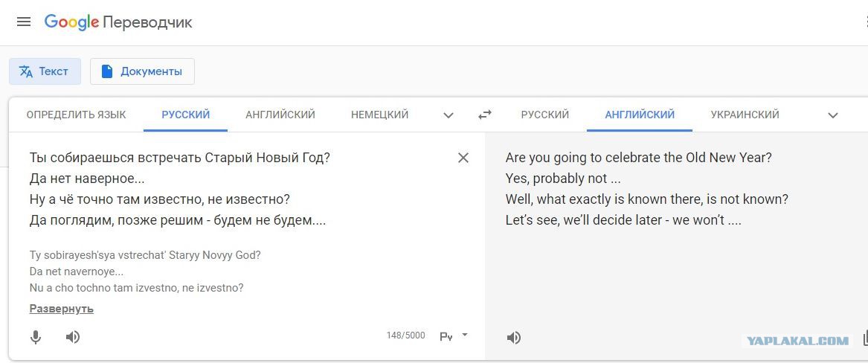The height and width of the screenshot is (363, 868).
Task: Clear the source text with X
Action: [x=463, y=158]
